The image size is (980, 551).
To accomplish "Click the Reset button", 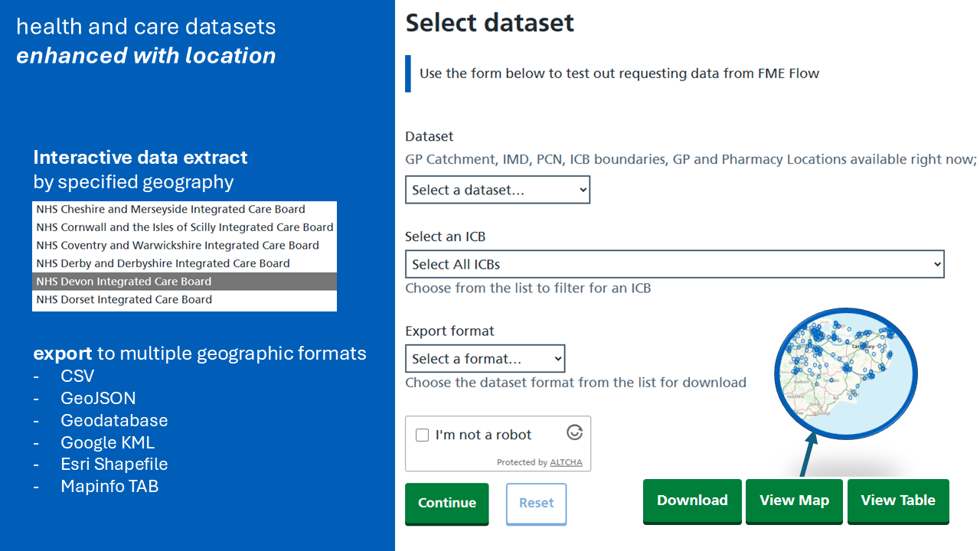I will tap(536, 504).
